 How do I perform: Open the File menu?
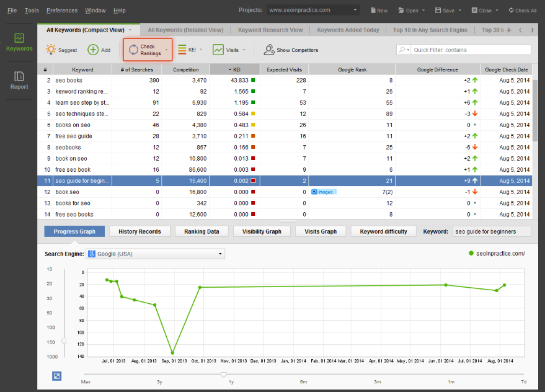[12, 11]
